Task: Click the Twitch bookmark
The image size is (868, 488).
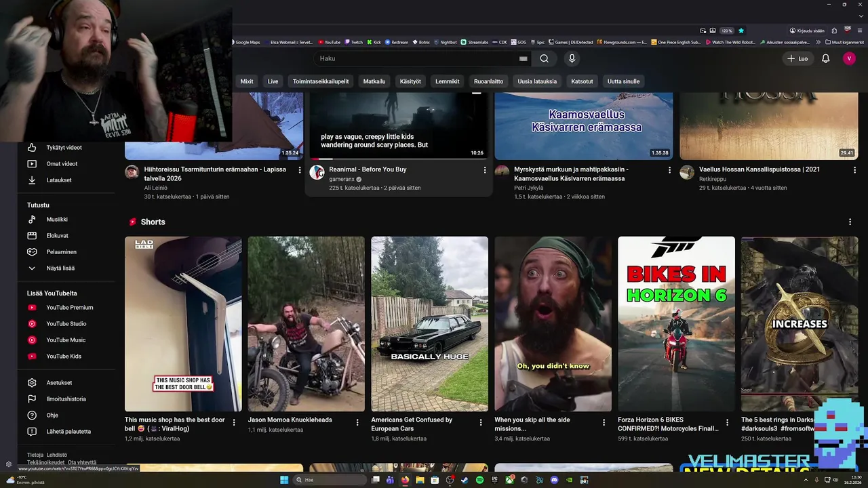Action: 353,42
